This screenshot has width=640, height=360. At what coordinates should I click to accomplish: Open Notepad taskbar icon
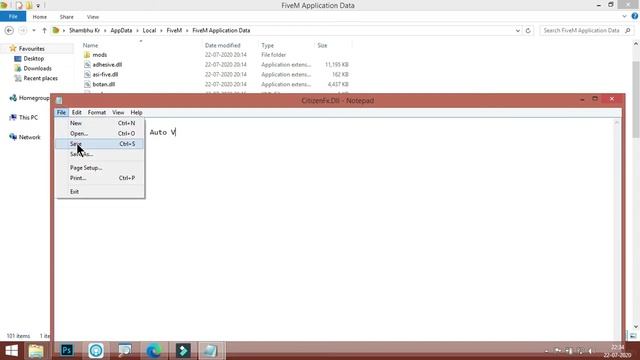[211, 351]
